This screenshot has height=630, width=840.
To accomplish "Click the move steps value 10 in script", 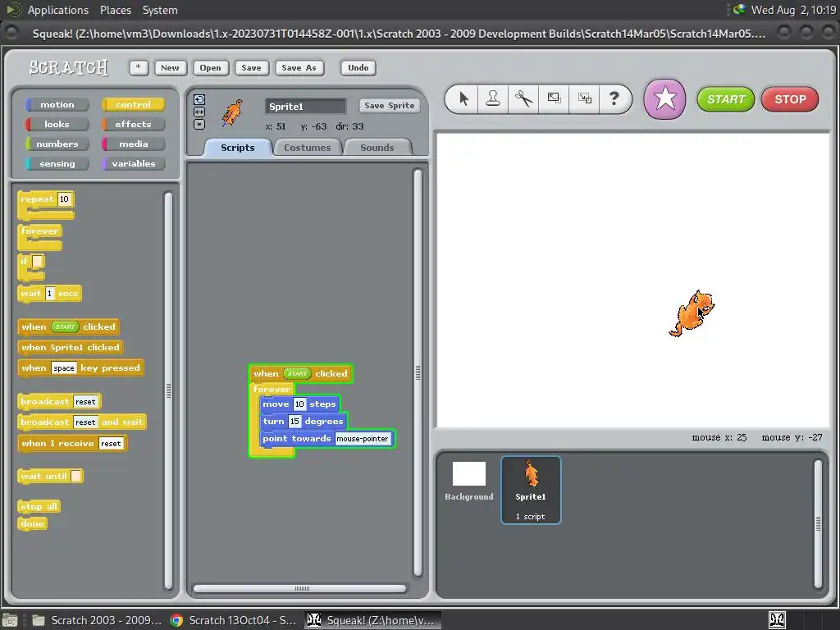I will 299,404.
